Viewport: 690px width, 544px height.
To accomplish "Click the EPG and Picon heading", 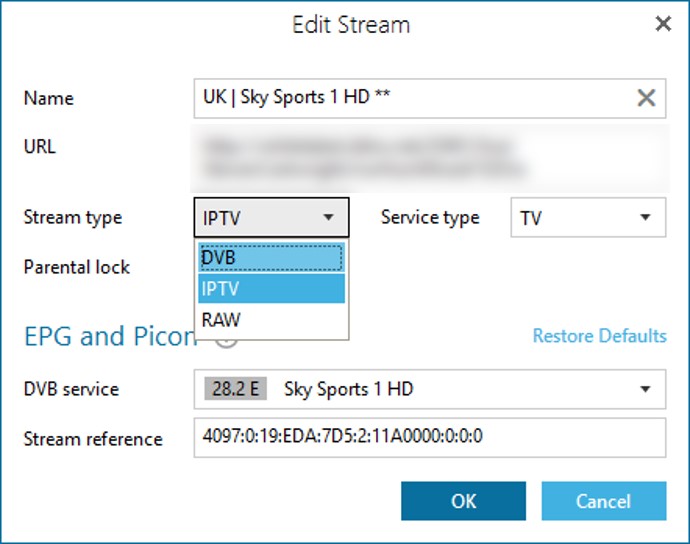I will coord(109,336).
